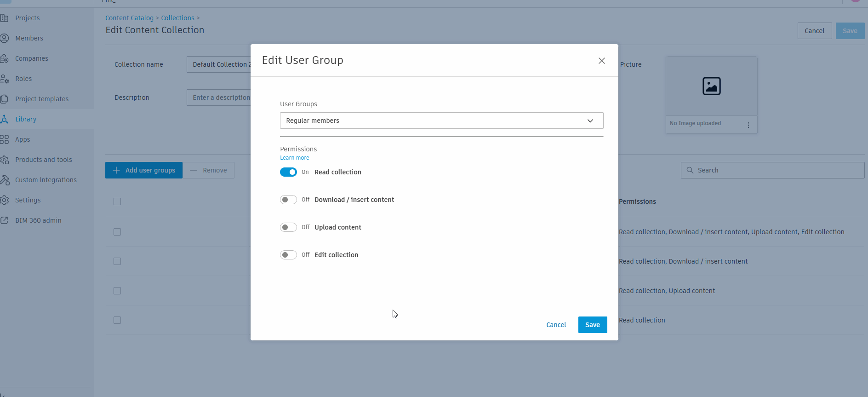Click Cancel in the Edit User Group dialog
Screen dimensions: 868x397
pos(556,325)
